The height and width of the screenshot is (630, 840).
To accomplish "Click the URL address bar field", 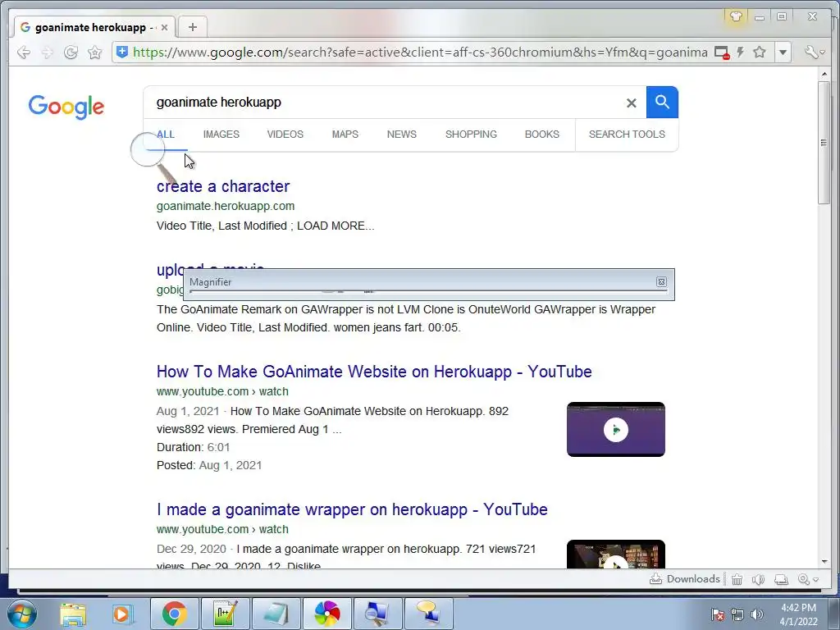I will (x=420, y=52).
